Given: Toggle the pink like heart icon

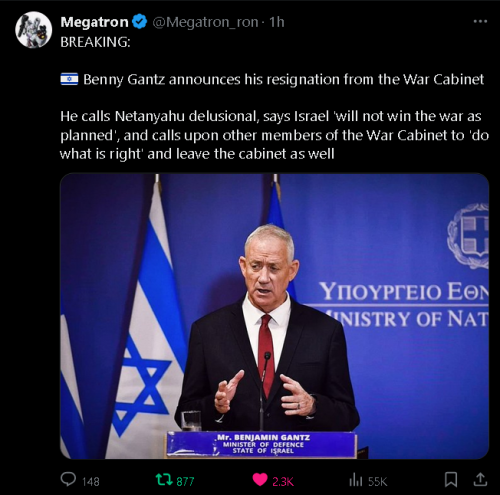Looking at the screenshot, I should coord(260,480).
